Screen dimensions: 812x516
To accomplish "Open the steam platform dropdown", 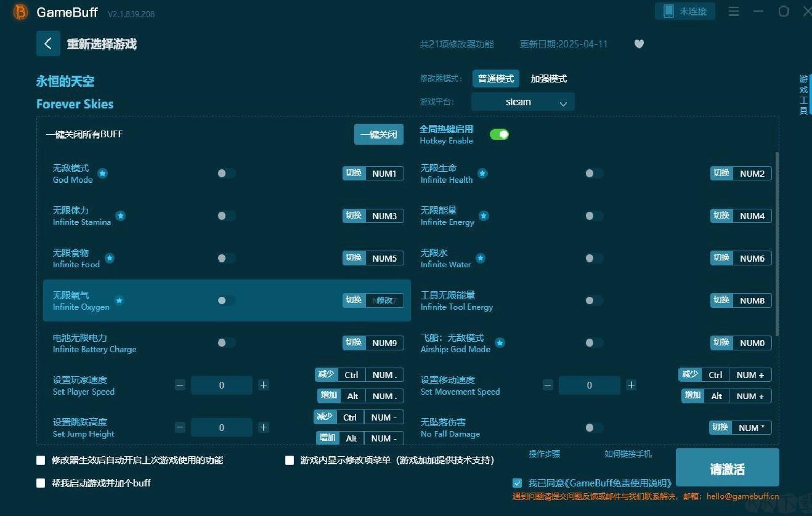I will [x=523, y=102].
